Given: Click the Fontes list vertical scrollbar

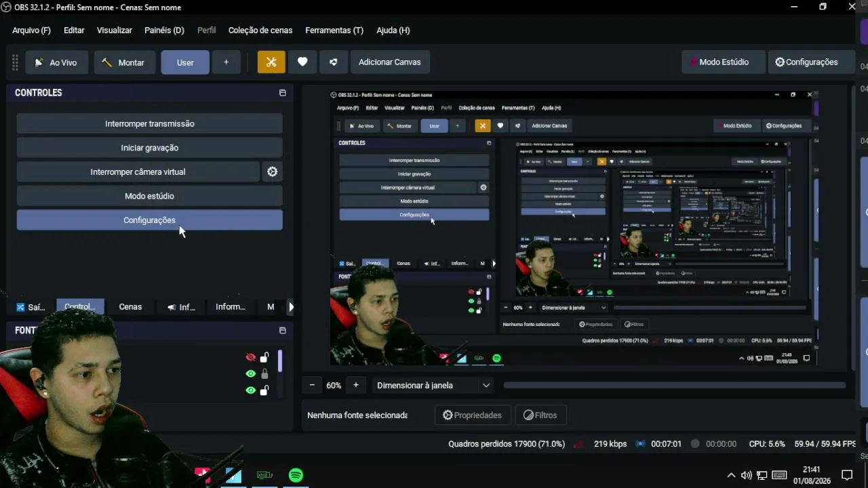Looking at the screenshot, I should click(279, 361).
